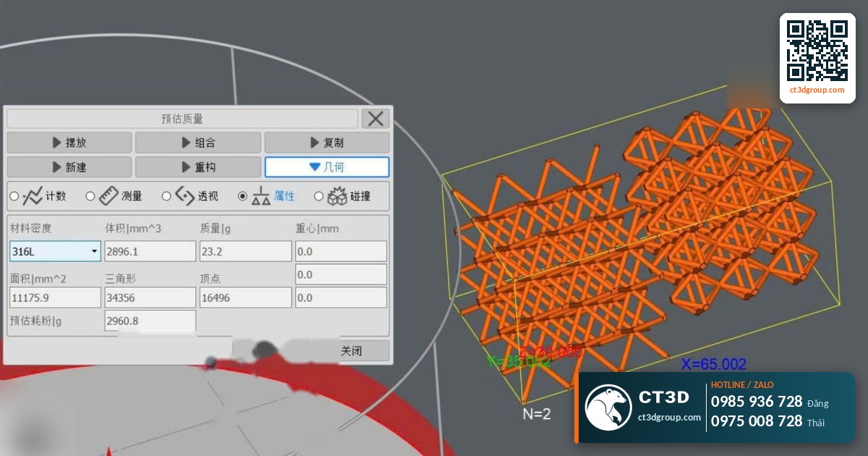Select the 属性 radio button
The height and width of the screenshot is (456, 868).
click(x=243, y=196)
